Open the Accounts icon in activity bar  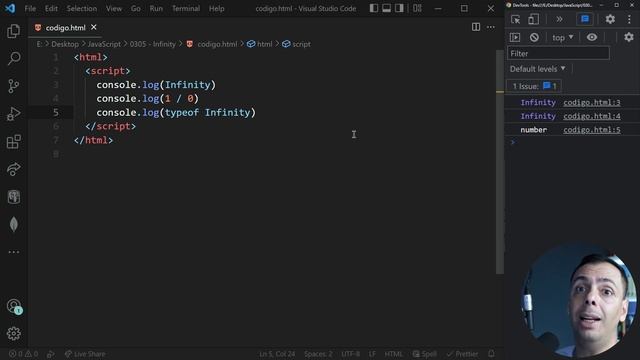tap(14, 306)
